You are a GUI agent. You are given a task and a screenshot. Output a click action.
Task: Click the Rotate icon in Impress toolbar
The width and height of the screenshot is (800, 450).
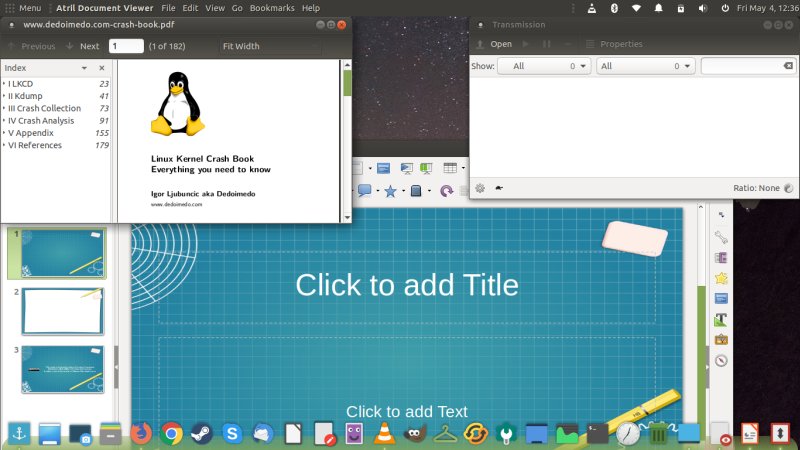(x=446, y=191)
